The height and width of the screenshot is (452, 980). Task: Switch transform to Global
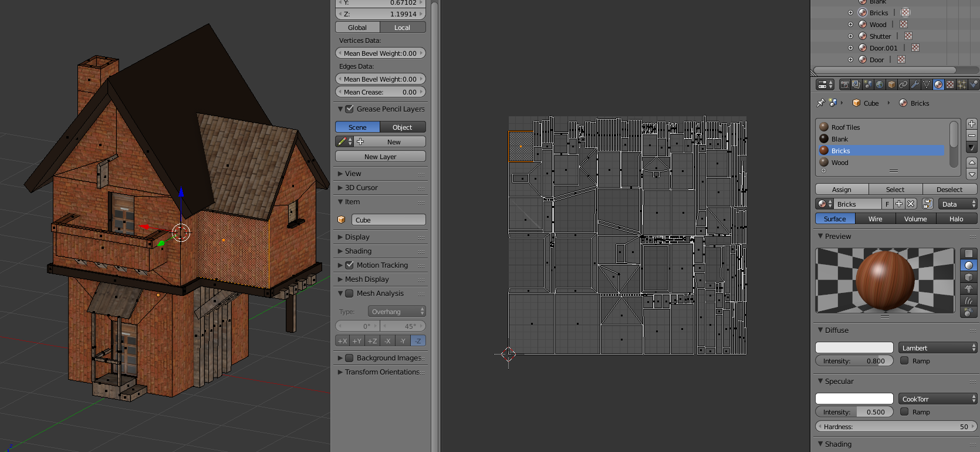(357, 27)
